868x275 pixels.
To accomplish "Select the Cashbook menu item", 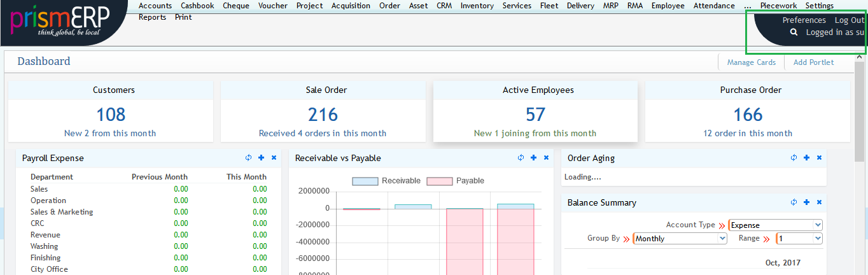I will tap(197, 6).
